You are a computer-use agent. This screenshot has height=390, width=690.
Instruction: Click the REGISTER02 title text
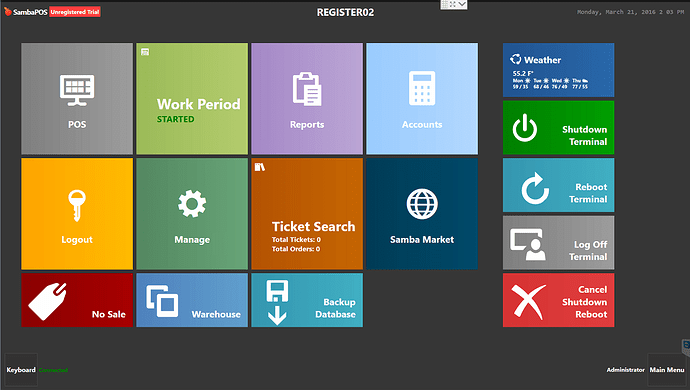[x=345, y=12]
